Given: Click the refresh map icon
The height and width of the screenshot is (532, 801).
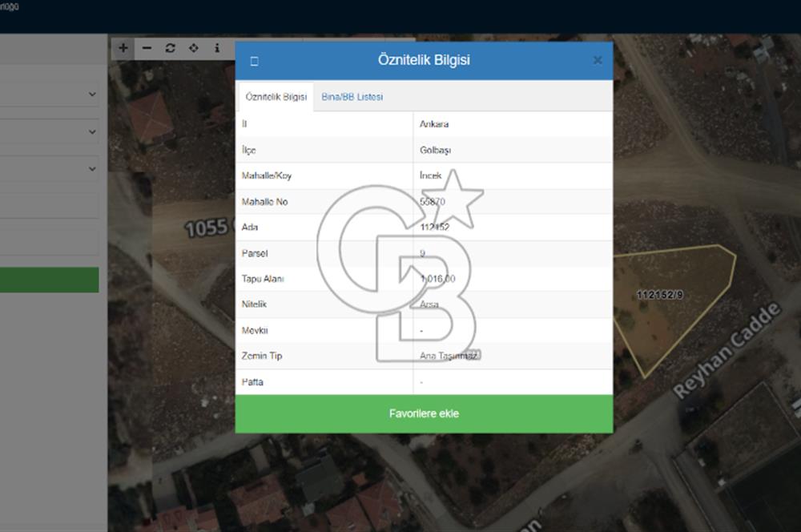Looking at the screenshot, I should [x=170, y=48].
